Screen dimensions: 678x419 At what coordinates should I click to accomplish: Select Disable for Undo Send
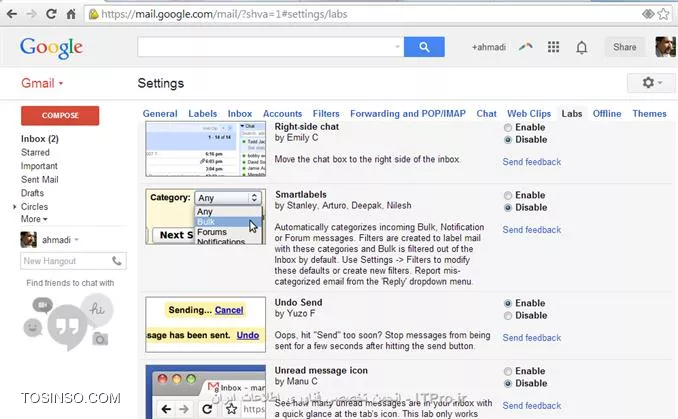click(508, 316)
